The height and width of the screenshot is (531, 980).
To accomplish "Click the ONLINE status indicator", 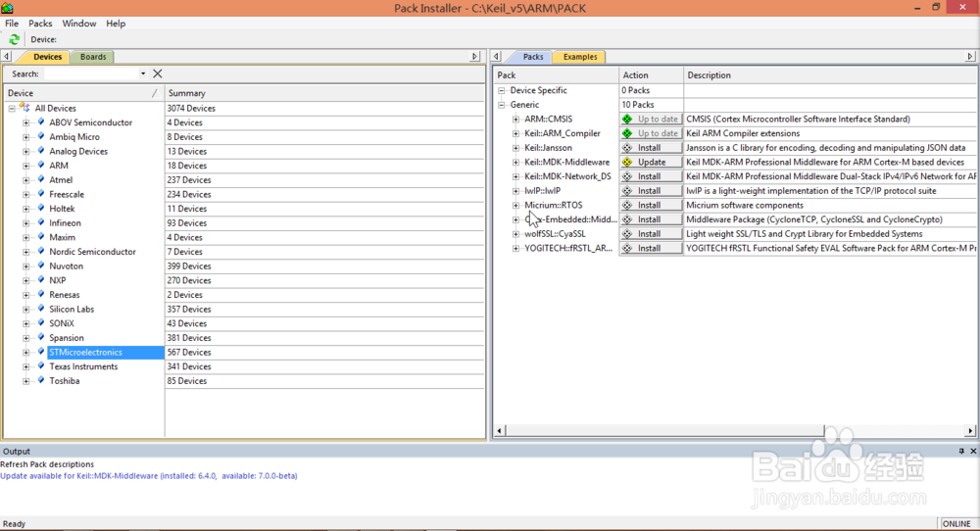I will click(956, 524).
